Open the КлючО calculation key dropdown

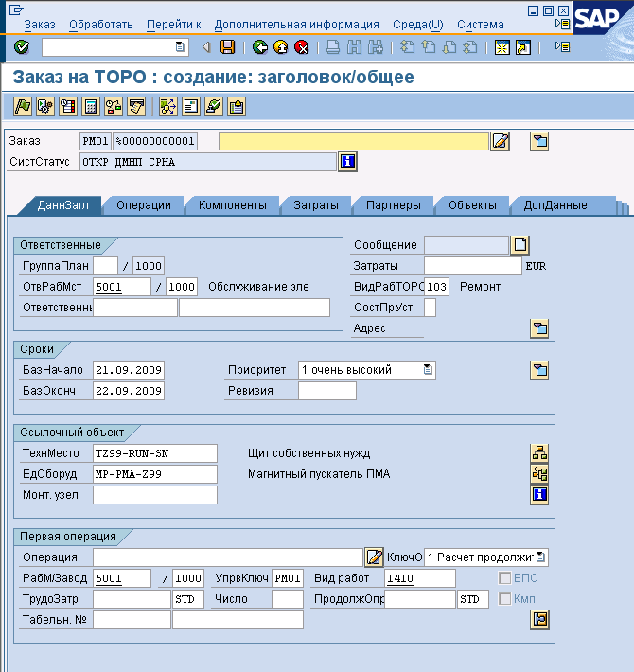(540, 557)
